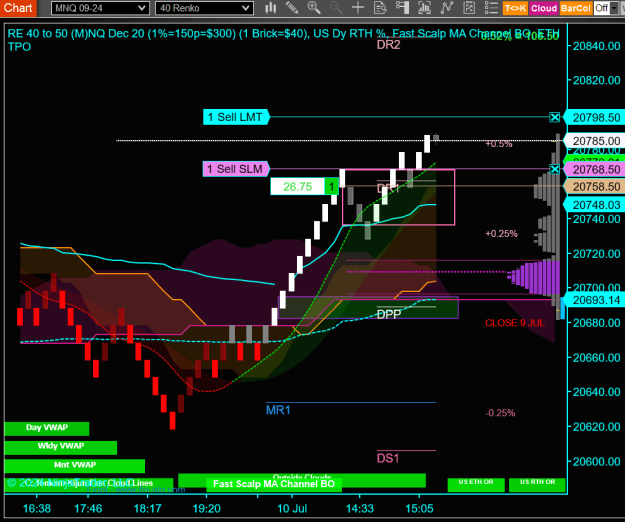Click the 20785.00 current price marker

point(594,141)
